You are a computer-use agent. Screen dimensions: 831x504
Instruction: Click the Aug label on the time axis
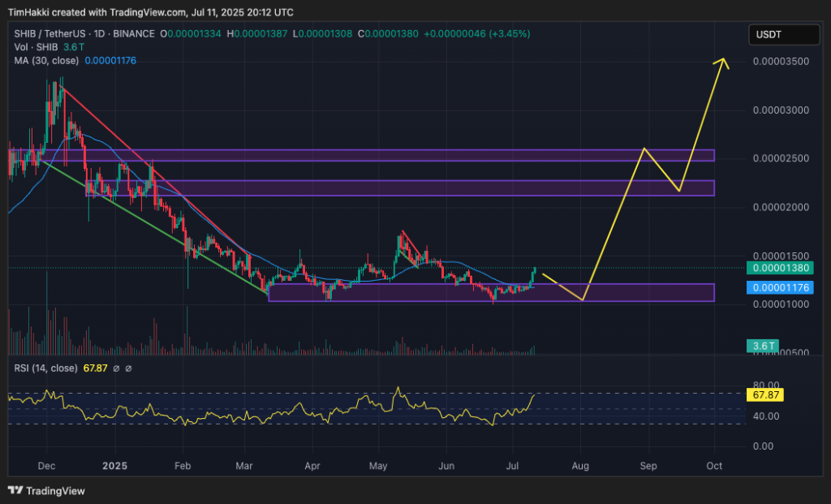(580, 467)
